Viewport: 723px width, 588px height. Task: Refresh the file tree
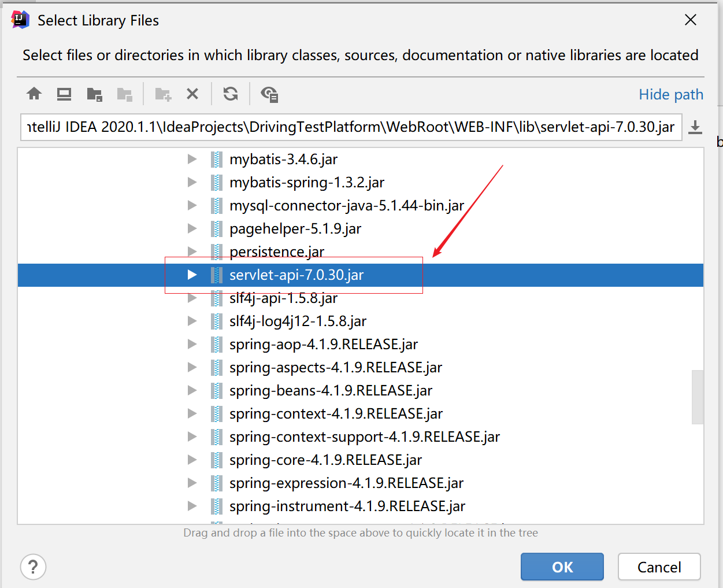[x=230, y=94]
